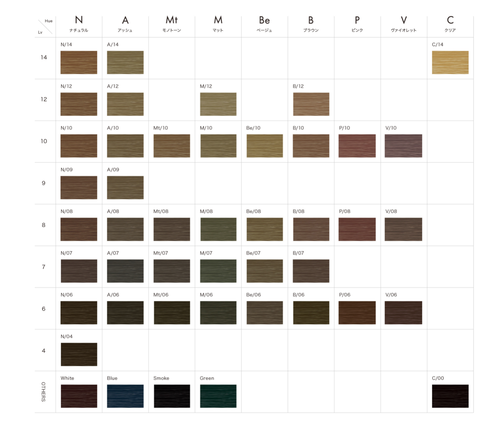Select the B/12 brown swatch

pos(311,104)
